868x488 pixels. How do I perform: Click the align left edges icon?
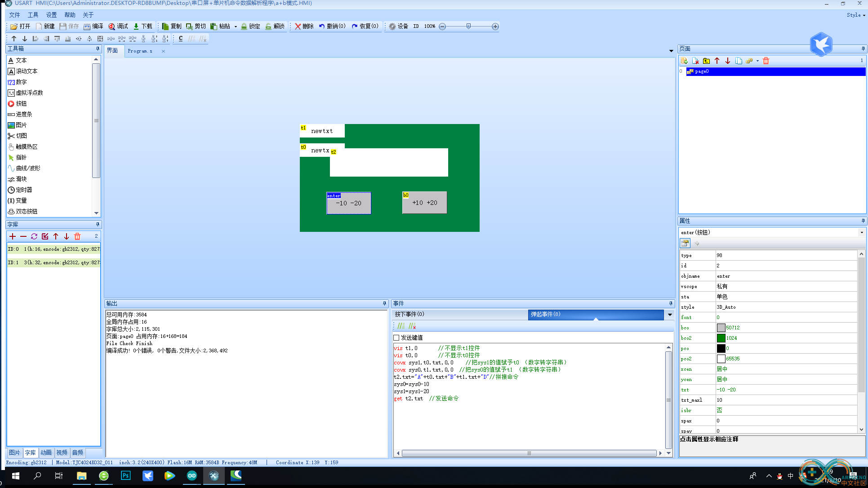pyautogui.click(x=36, y=39)
